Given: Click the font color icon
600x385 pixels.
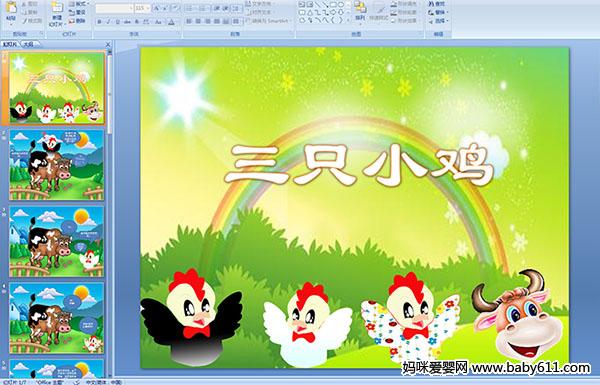Looking at the screenshot, I should point(171,22).
